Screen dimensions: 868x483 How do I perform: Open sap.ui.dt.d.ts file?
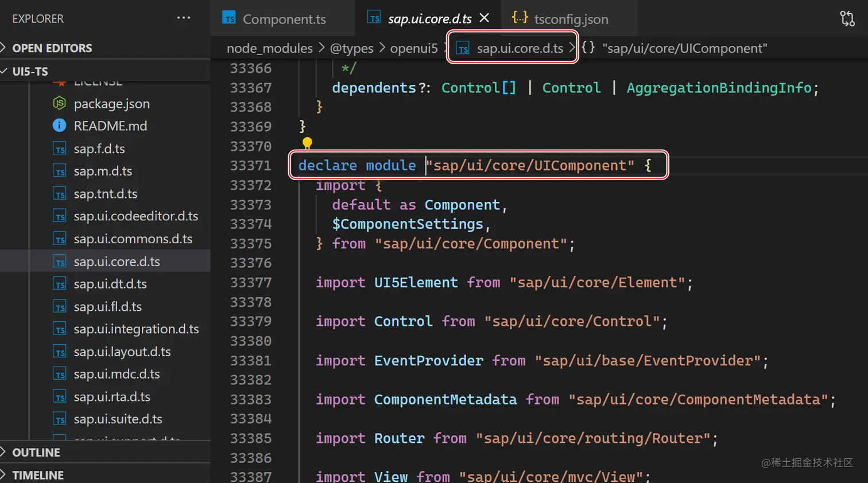pos(105,284)
